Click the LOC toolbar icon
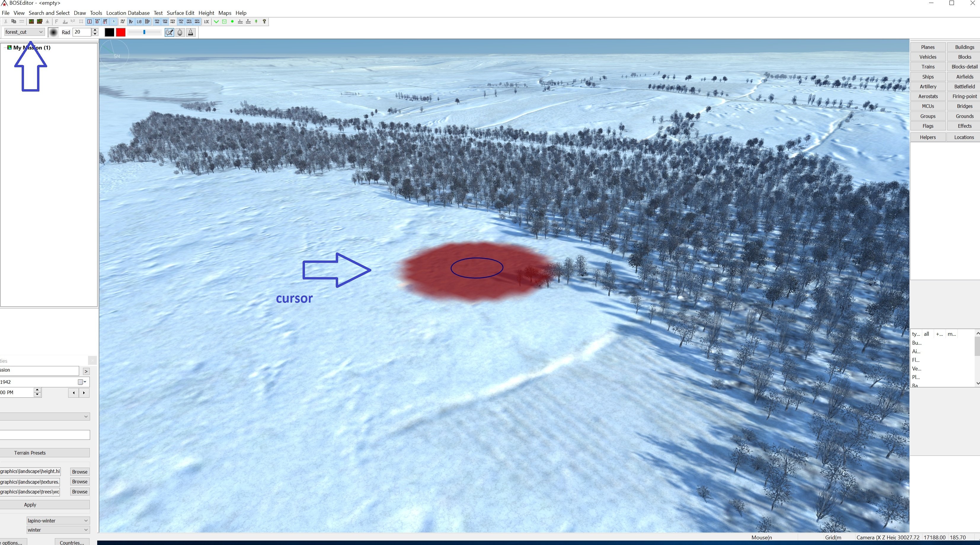980x545 pixels. coord(207,22)
